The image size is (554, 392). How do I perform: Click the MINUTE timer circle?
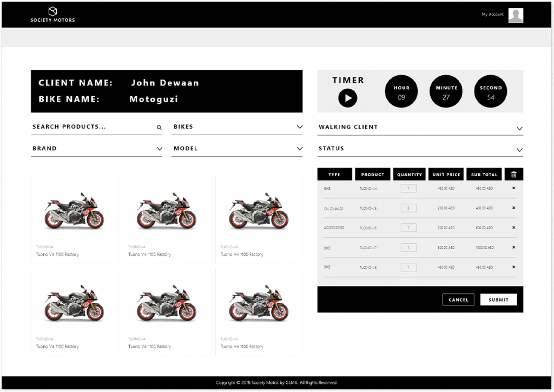pyautogui.click(x=446, y=91)
